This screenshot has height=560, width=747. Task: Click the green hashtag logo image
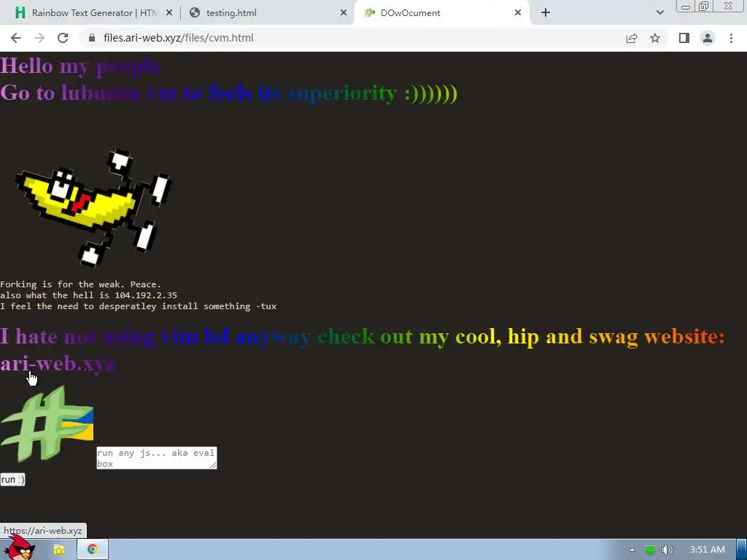(47, 424)
